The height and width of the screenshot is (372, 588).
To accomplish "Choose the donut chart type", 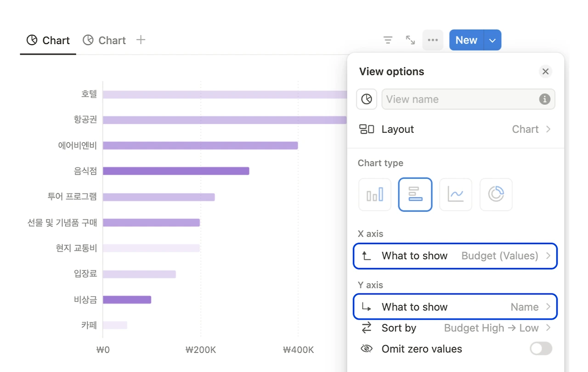I will (x=496, y=195).
